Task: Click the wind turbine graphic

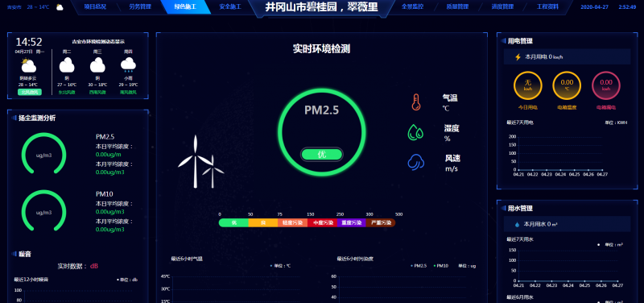Action: pyautogui.click(x=200, y=161)
